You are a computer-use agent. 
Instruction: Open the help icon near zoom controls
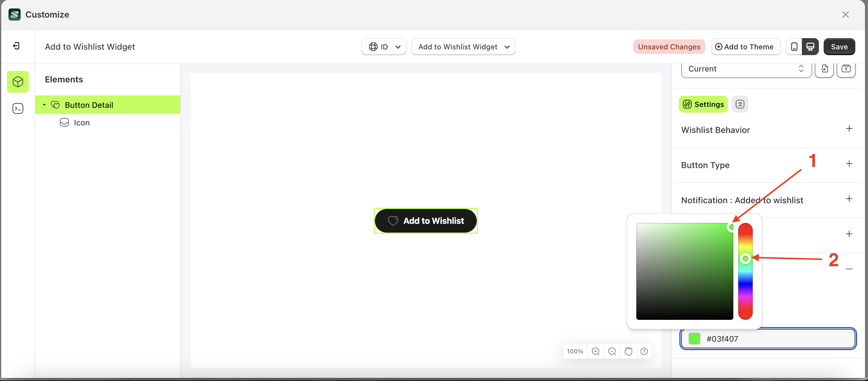pos(644,351)
